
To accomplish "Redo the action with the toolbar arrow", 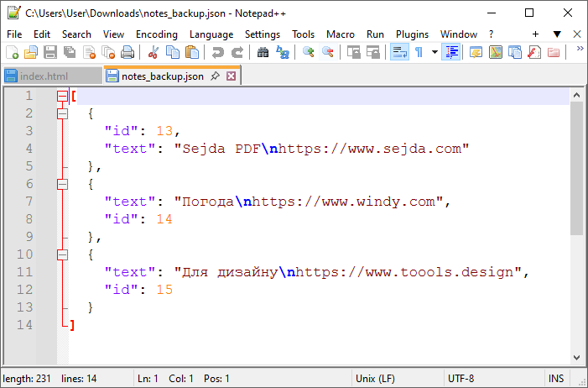I will tap(237, 52).
